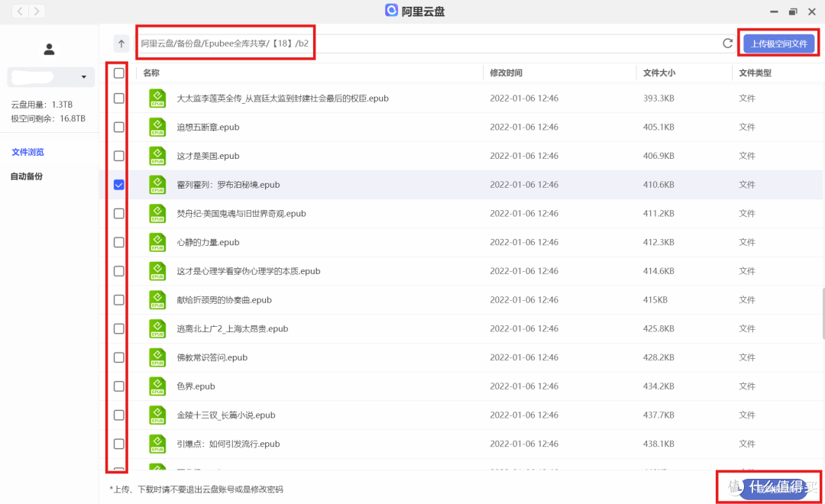Click the vertical scrollbar thumb

tap(823, 314)
